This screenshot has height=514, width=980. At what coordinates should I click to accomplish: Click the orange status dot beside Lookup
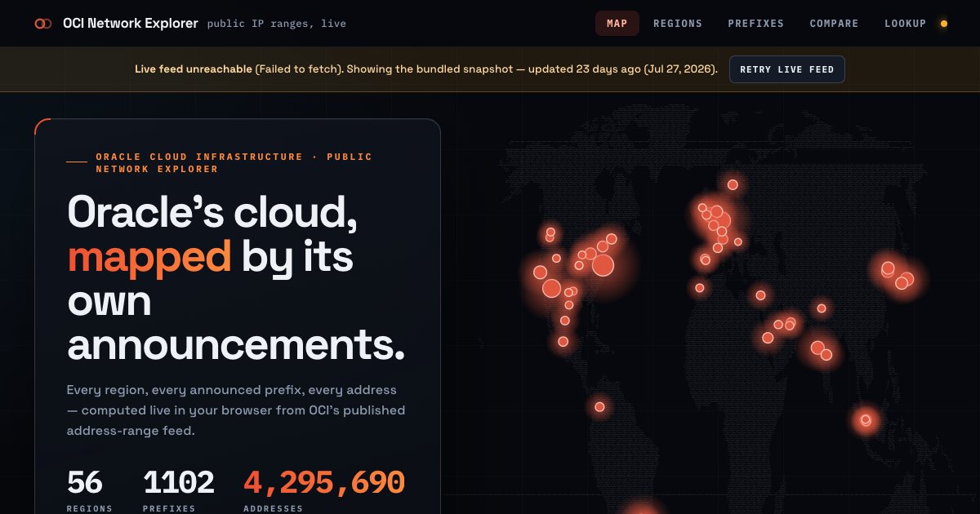tap(944, 24)
